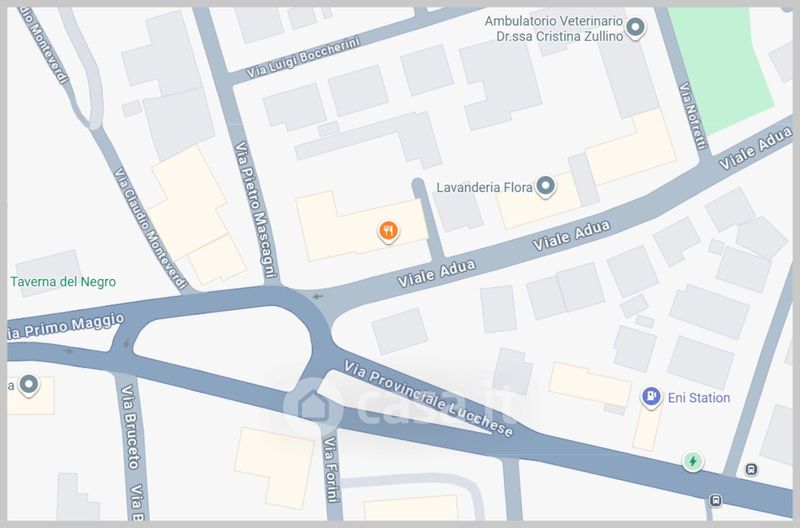The height and width of the screenshot is (528, 800).
Task: Open the orange restaurant marker
Action: 388,231
